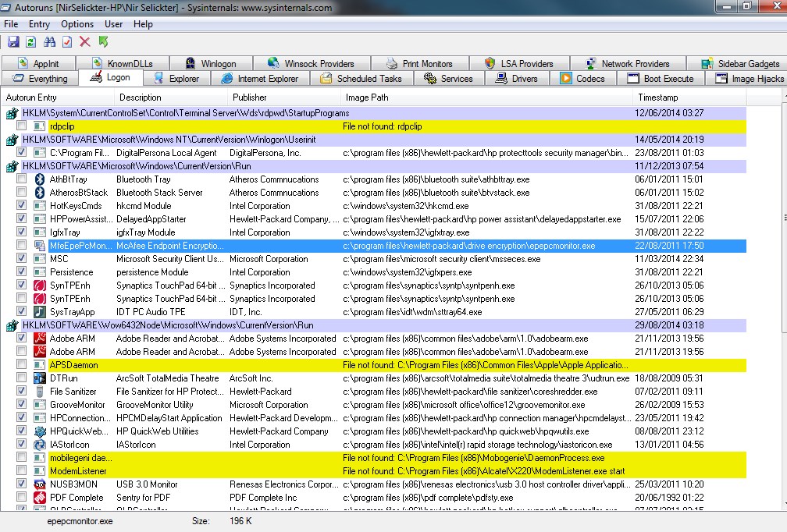
Task: Open the Network Providers tab
Action: point(629,64)
